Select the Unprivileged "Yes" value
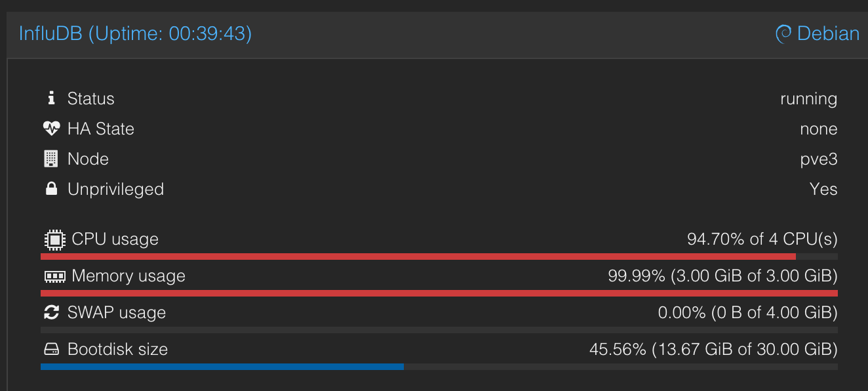 823,189
